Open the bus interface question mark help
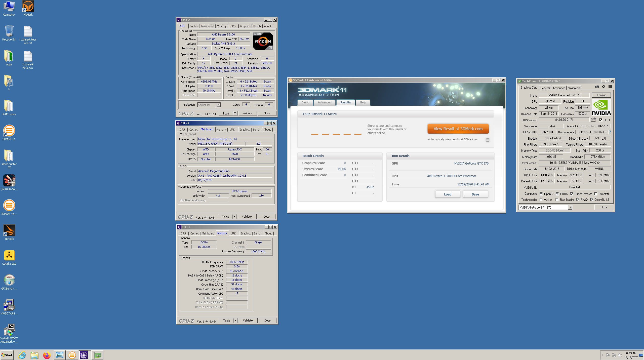644x360 pixels. [x=610, y=132]
